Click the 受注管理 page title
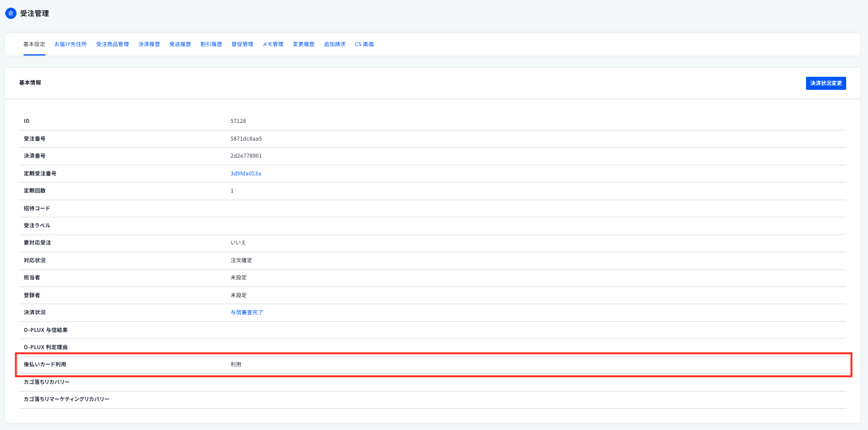This screenshot has width=868, height=430. pos(34,13)
